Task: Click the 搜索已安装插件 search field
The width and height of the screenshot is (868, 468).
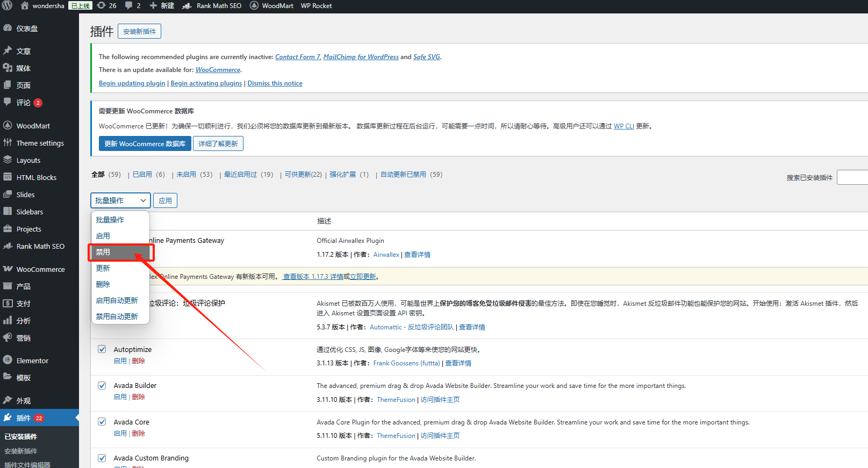Action: [853, 177]
